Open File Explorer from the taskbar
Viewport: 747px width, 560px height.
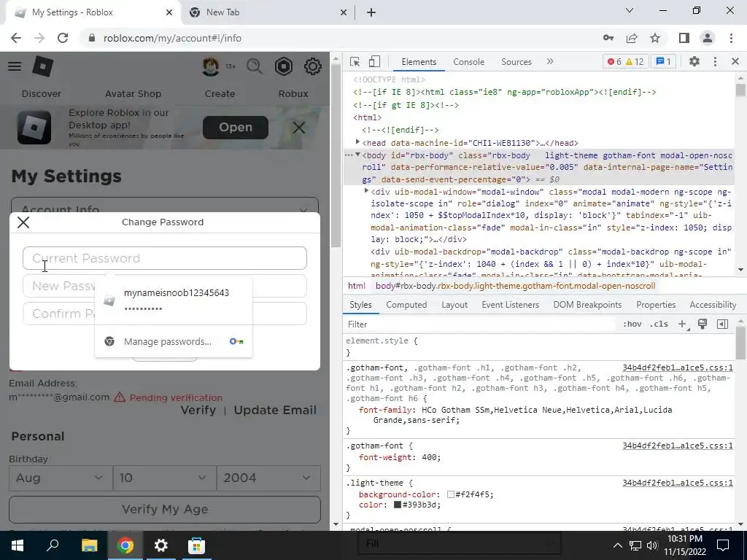(x=89, y=545)
